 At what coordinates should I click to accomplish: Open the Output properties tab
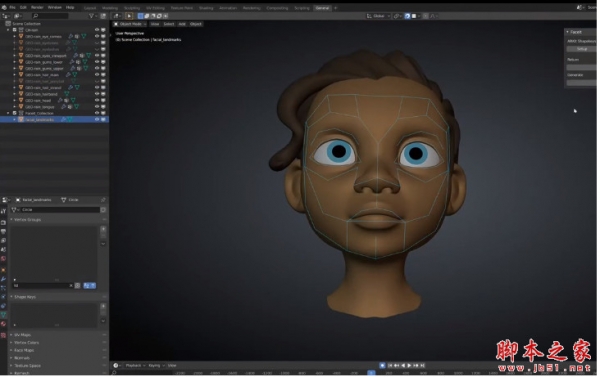tap(3, 232)
